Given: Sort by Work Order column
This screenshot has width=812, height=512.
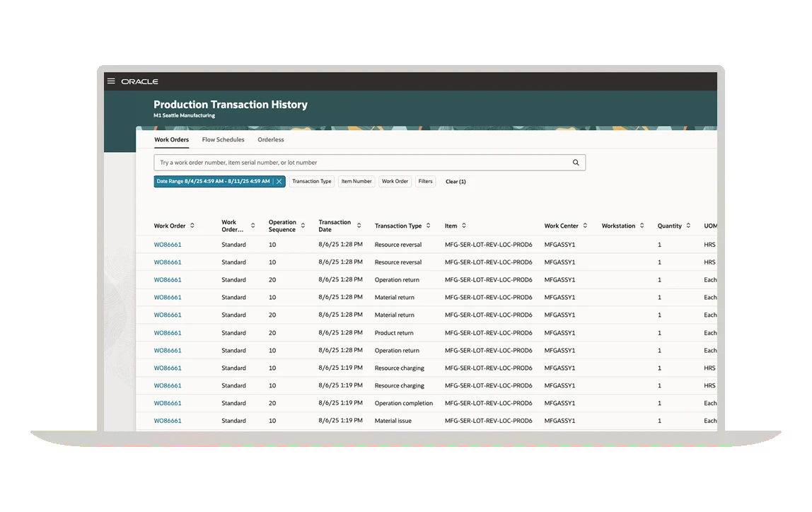Looking at the screenshot, I should click(x=192, y=226).
